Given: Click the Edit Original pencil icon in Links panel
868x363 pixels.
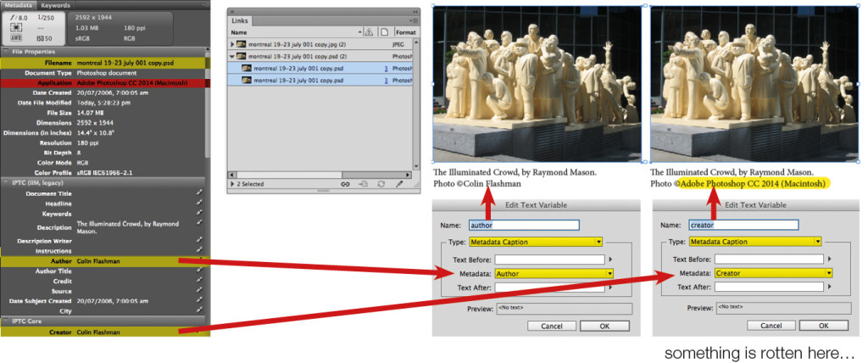Looking at the screenshot, I should pyautogui.click(x=399, y=184).
